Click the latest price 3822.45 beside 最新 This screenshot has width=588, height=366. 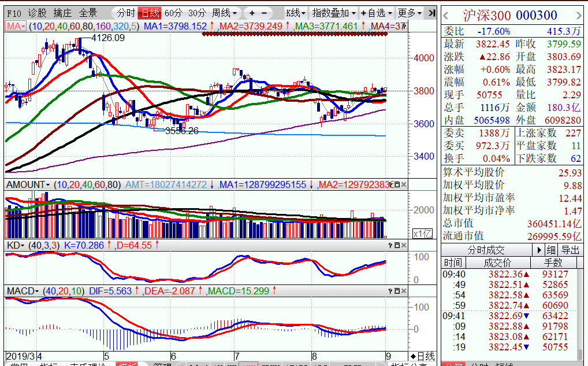click(x=493, y=45)
